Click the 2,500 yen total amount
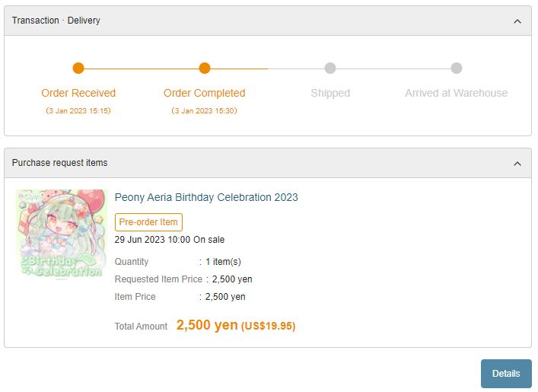The image size is (538, 392). pyautogui.click(x=207, y=325)
